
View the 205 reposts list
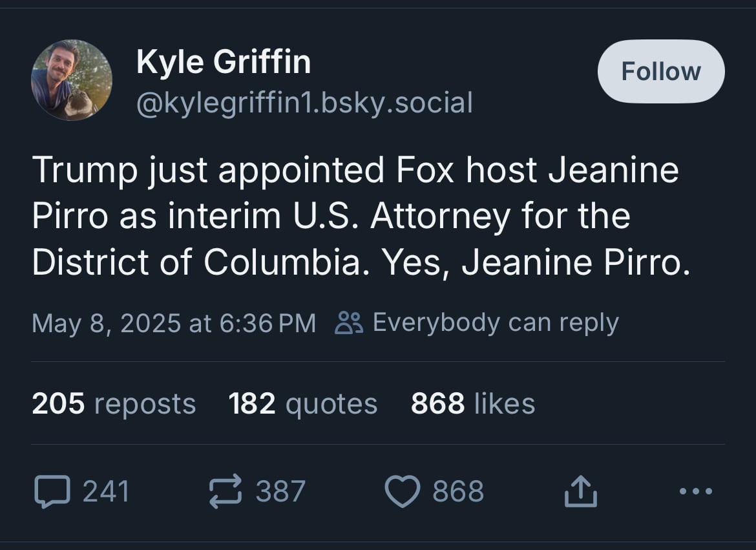click(114, 403)
